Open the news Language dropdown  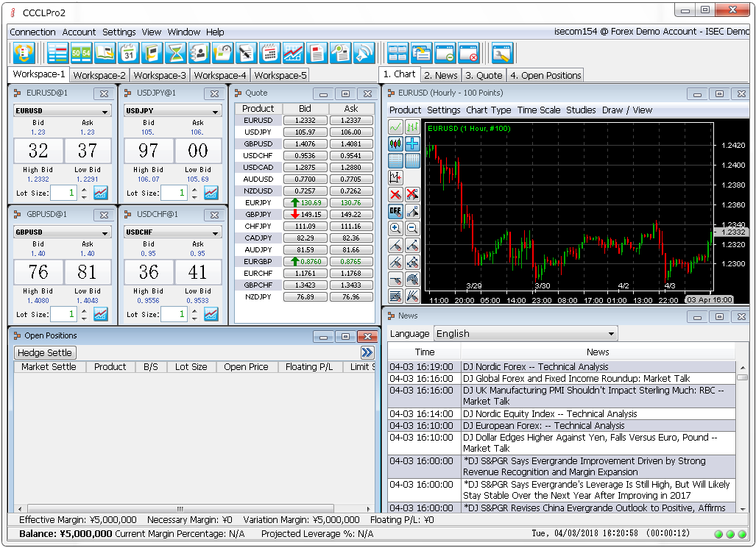(x=526, y=333)
